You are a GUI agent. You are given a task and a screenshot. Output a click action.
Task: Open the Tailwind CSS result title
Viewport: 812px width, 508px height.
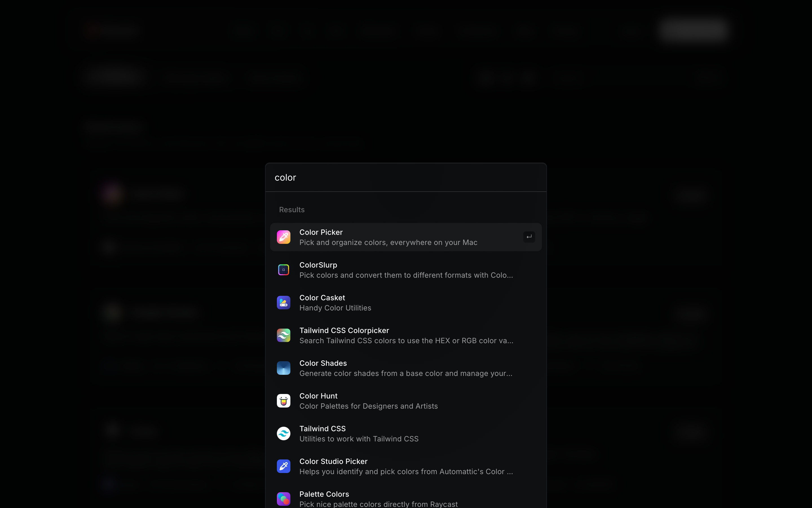click(x=322, y=429)
